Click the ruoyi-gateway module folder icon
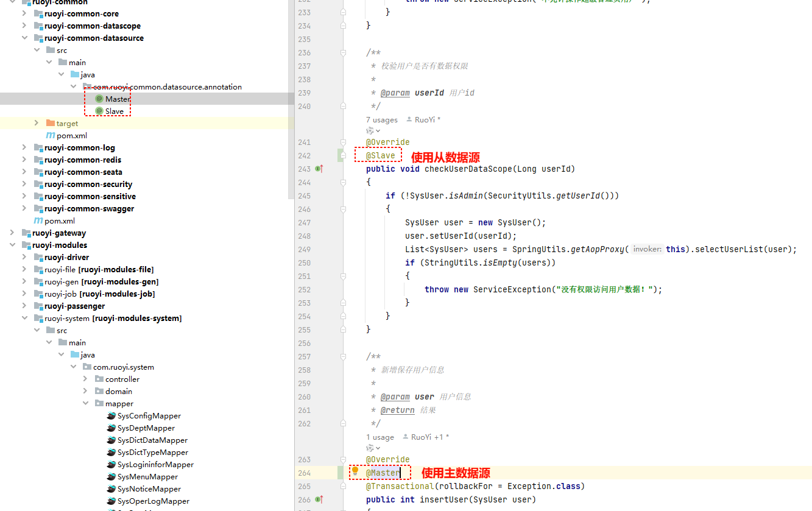Viewport: 812px width, 511px height. [26, 233]
